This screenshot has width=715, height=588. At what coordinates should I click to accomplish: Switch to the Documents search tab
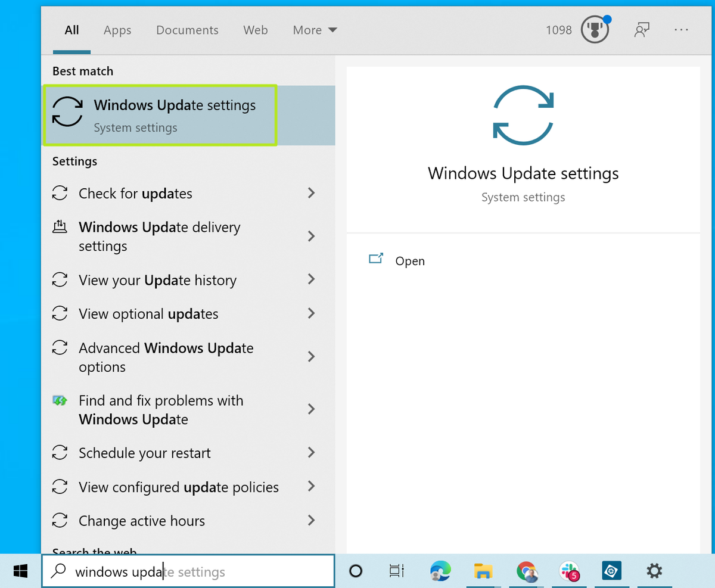click(x=187, y=30)
